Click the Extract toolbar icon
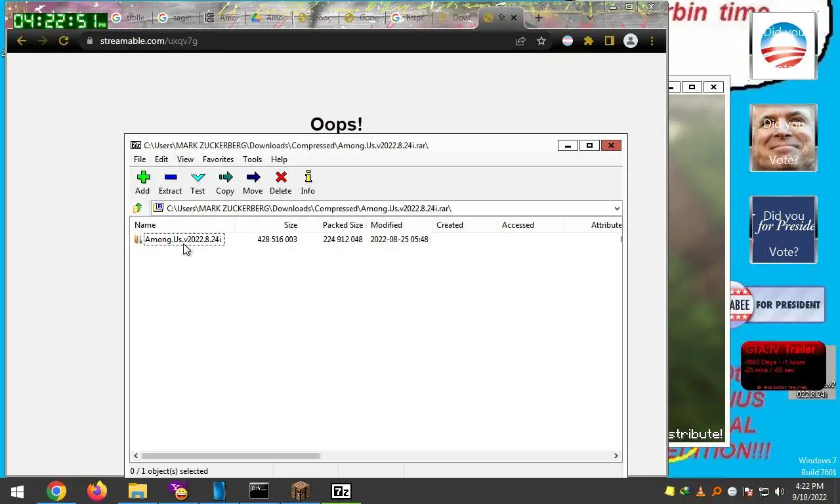 pos(170,182)
